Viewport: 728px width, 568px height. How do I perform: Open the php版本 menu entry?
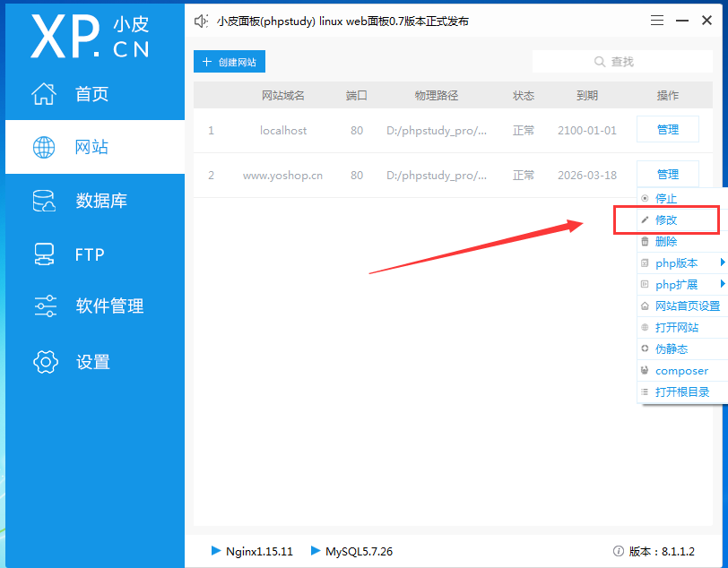coord(682,263)
